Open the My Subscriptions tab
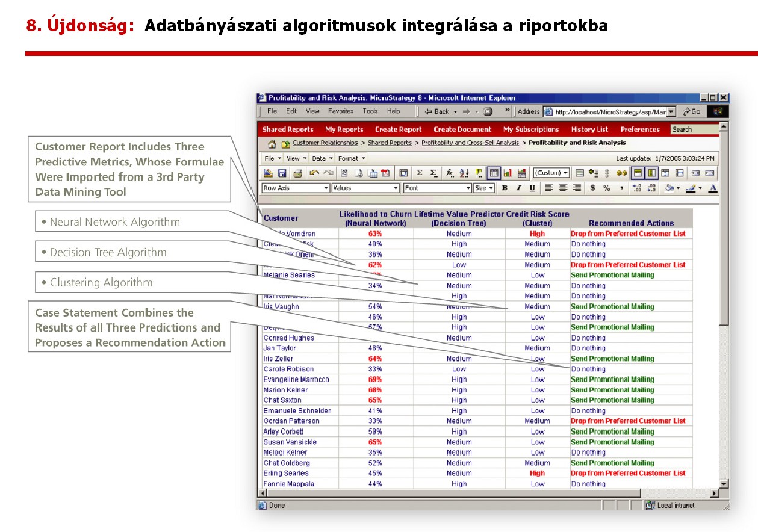Viewport: 758px width, 532px height. pos(531,129)
